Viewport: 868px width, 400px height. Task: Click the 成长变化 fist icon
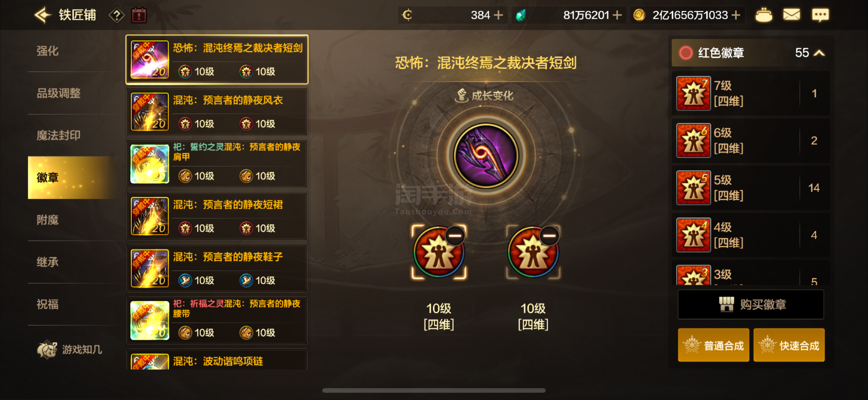(461, 95)
